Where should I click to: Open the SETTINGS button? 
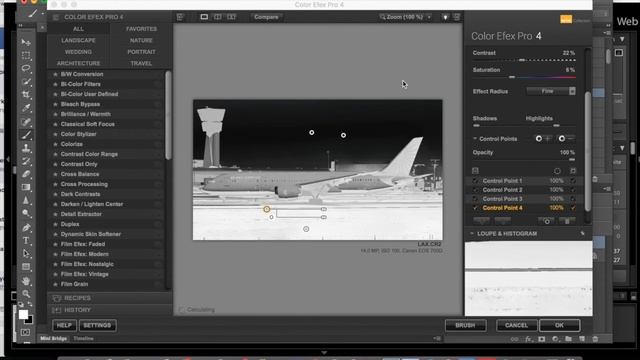click(97, 325)
